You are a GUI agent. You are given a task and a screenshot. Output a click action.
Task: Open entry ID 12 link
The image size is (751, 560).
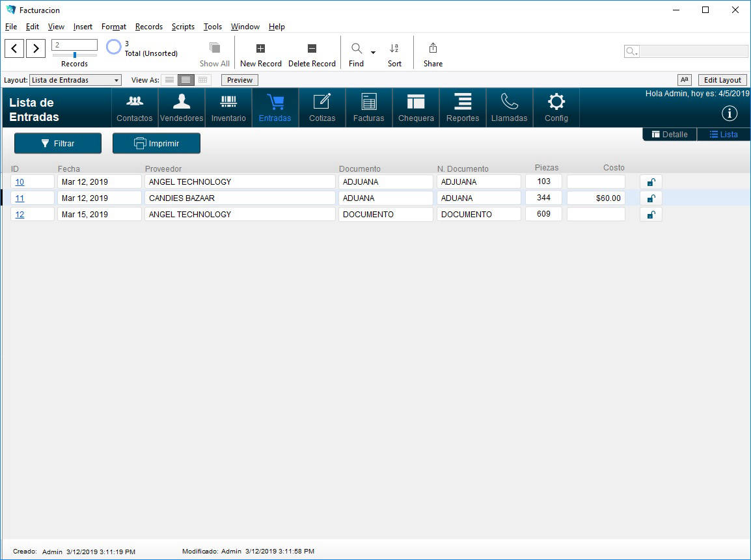(x=20, y=215)
